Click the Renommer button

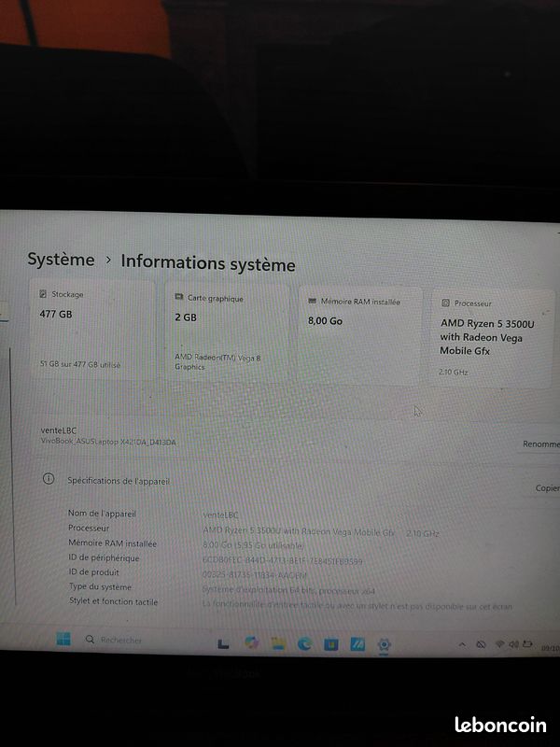tap(541, 444)
